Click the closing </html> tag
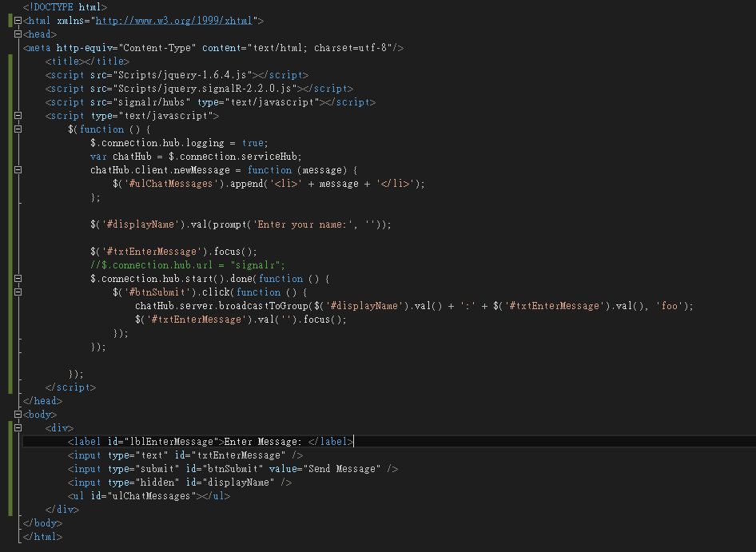The height and width of the screenshot is (552, 756). [x=42, y=537]
